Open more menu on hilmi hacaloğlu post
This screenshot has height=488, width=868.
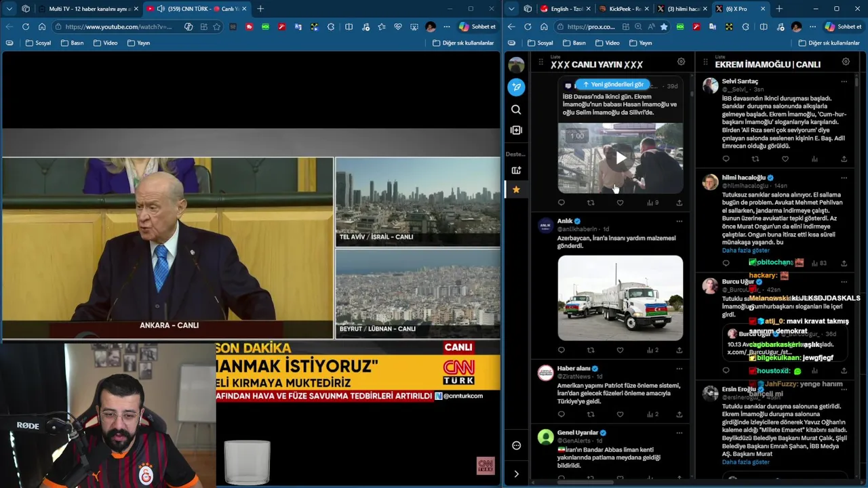click(x=844, y=178)
